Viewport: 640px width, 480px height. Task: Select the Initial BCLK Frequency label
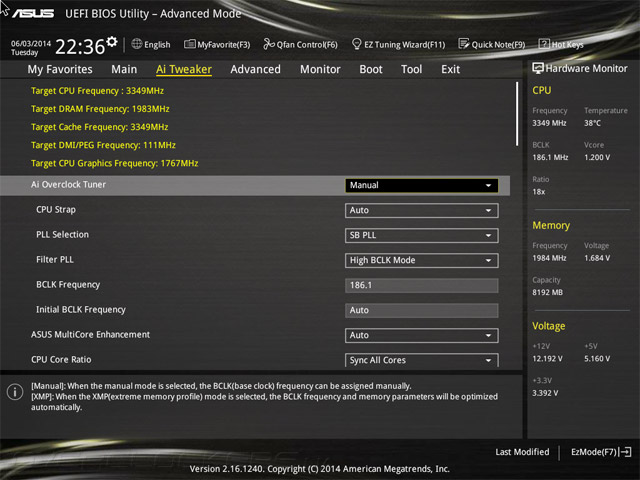tap(81, 310)
